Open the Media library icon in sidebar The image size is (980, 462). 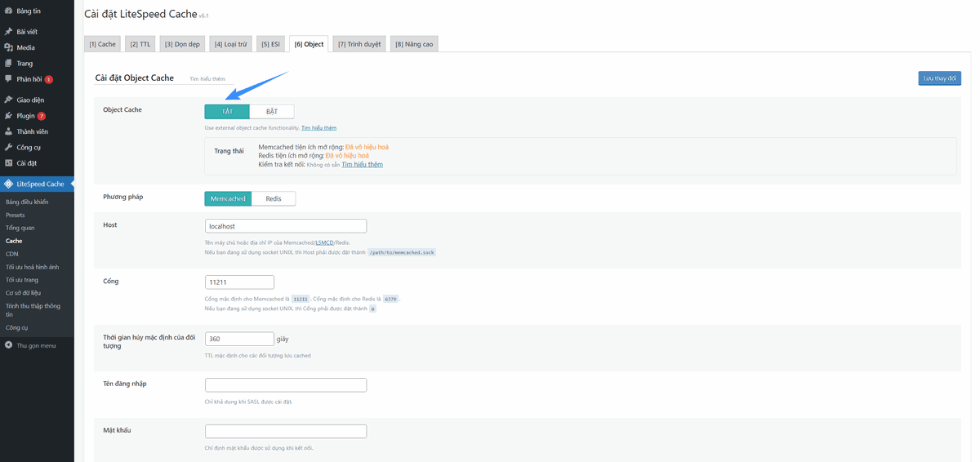[8, 47]
